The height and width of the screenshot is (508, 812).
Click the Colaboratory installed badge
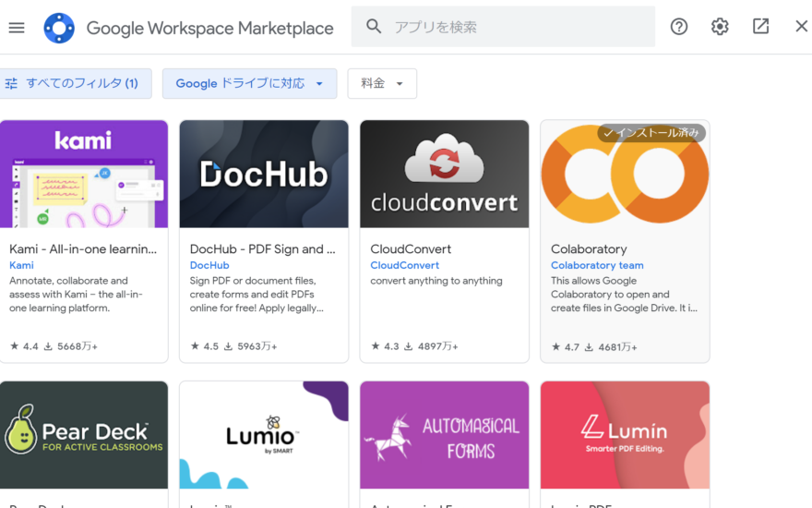click(651, 133)
